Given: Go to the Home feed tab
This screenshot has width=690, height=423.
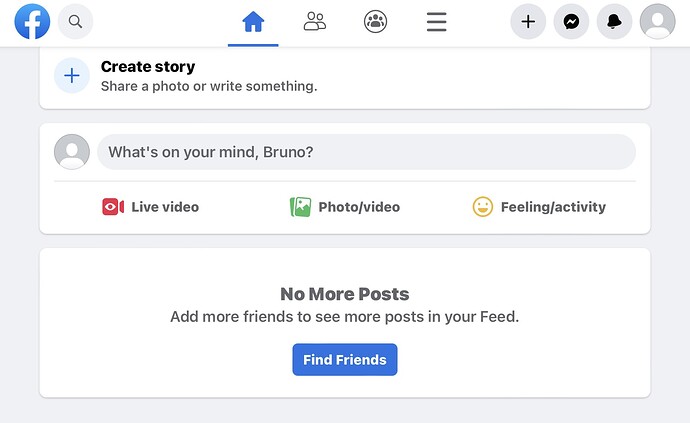Looking at the screenshot, I should point(253,21).
